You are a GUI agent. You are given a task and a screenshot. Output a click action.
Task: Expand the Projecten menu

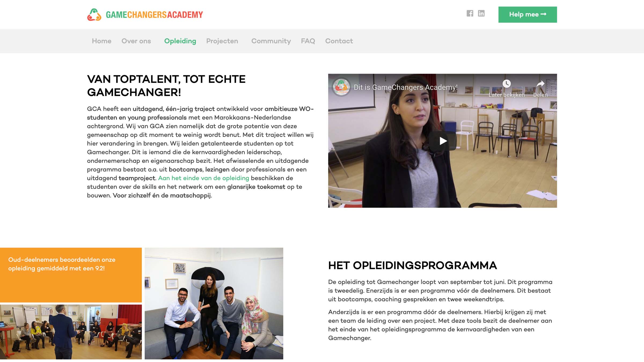(x=222, y=41)
